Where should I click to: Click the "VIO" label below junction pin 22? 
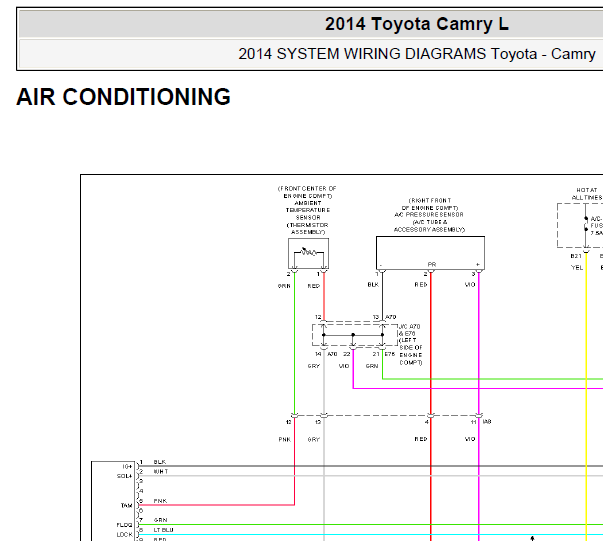[344, 366]
